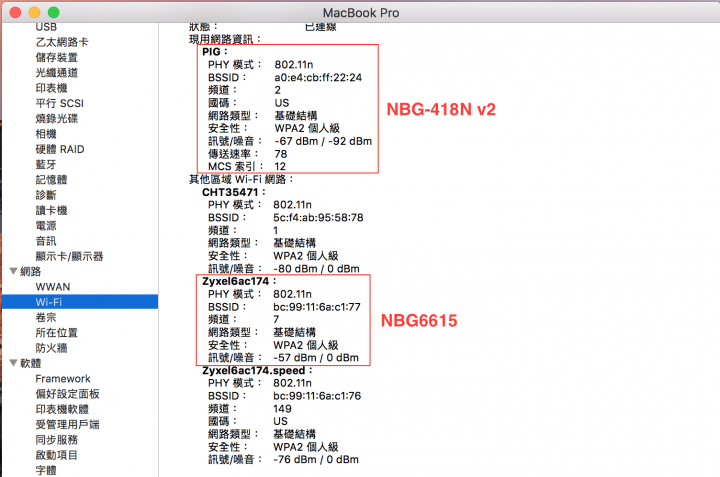Image resolution: width=720 pixels, height=477 pixels.
Task: Select 診斷 in the sidebar
Action: point(46,195)
